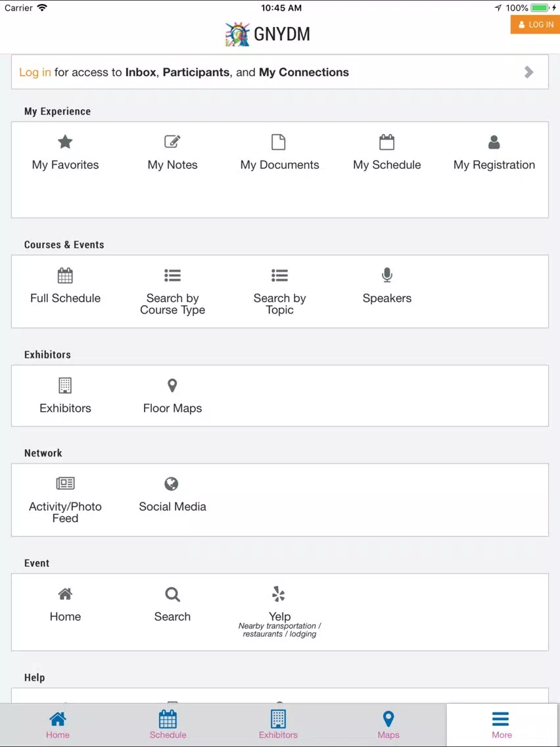Expand login banner chevron arrow
Screen dimensions: 560x747
[x=528, y=72]
